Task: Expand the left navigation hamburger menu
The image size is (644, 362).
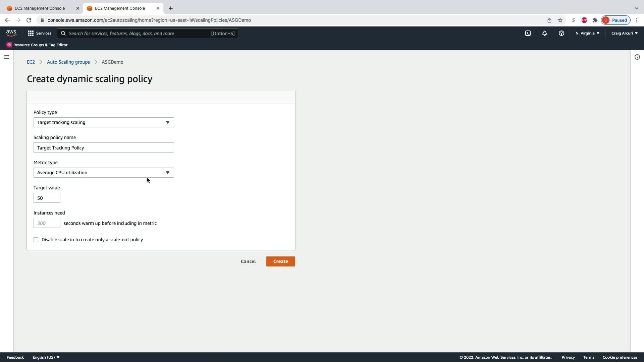Action: pyautogui.click(x=7, y=57)
